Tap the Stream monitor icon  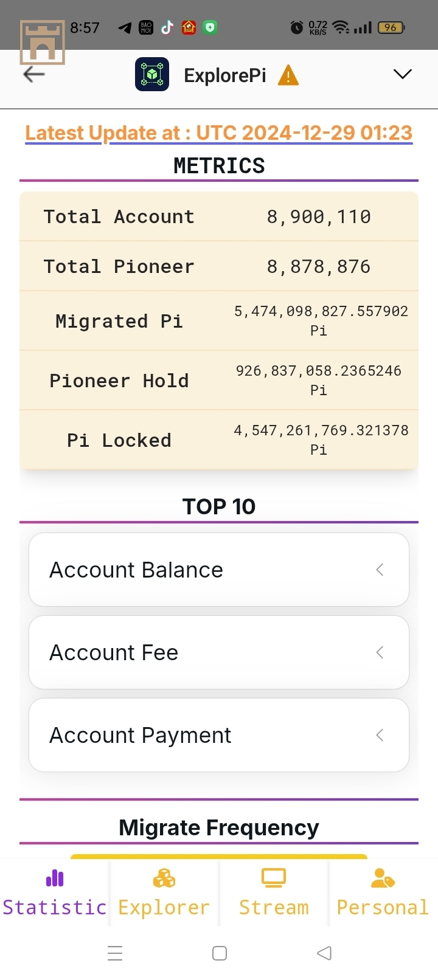(274, 878)
